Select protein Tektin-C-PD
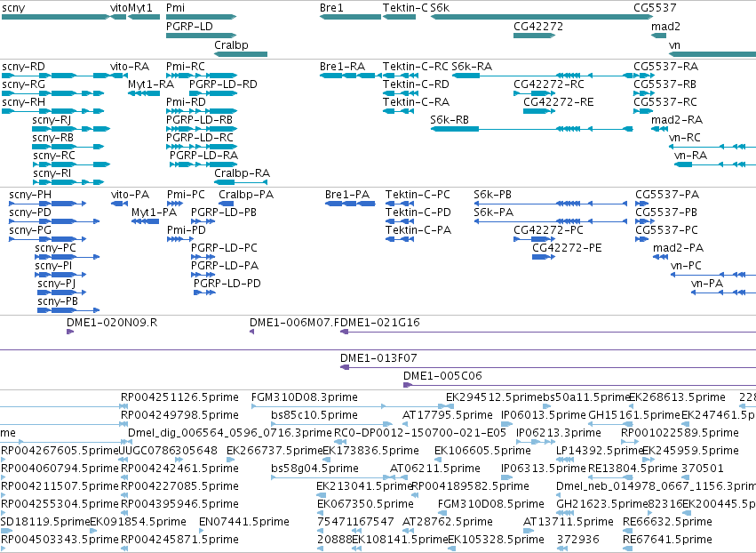Image resolution: width=756 pixels, height=553 pixels. (418, 212)
